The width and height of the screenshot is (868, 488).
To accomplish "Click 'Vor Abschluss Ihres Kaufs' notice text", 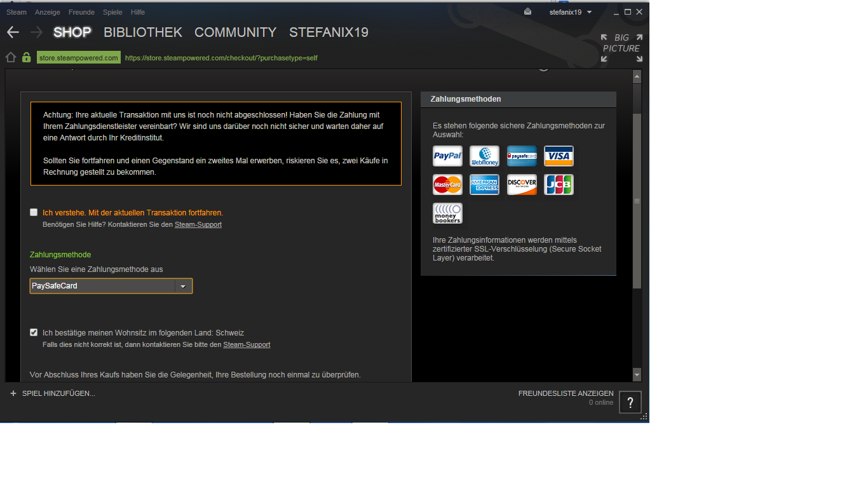I will pos(195,375).
